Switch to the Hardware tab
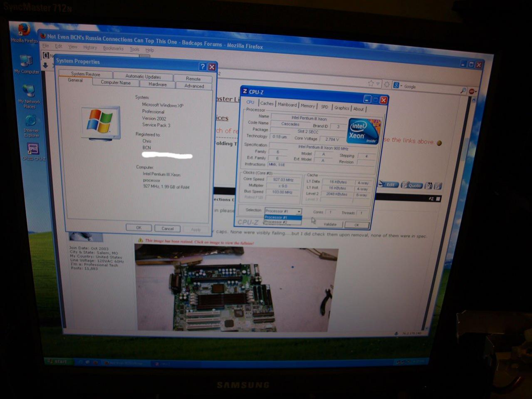532x399 pixels. (x=158, y=84)
